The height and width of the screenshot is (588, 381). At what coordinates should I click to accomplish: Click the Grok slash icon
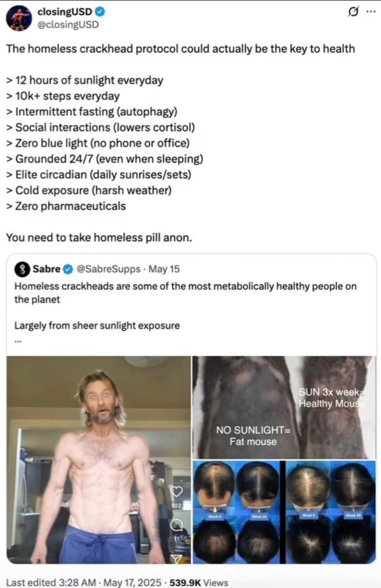click(x=353, y=12)
